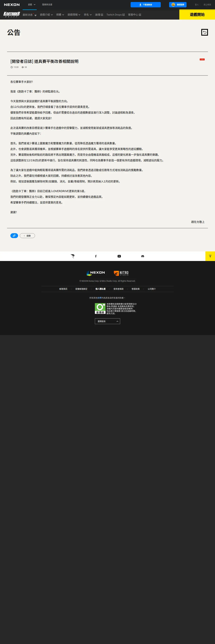Open 帳號資訊 footer link
Screen dimensions: 215x644
[x=63, y=289]
